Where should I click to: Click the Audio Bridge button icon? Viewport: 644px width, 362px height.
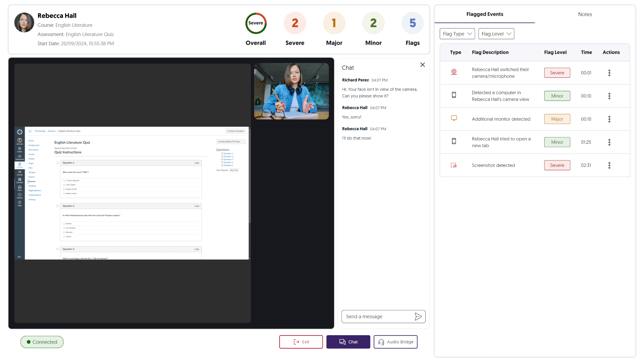click(x=381, y=342)
